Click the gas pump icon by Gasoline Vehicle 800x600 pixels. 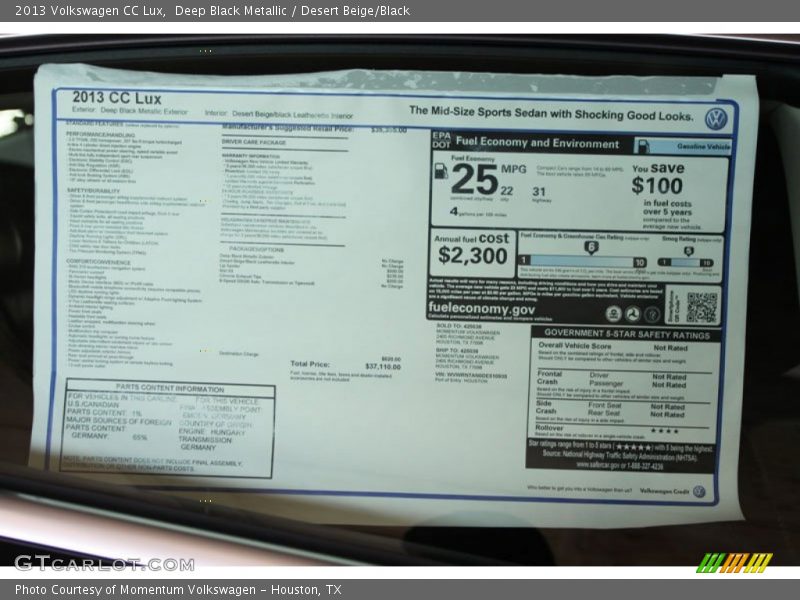coord(644,146)
